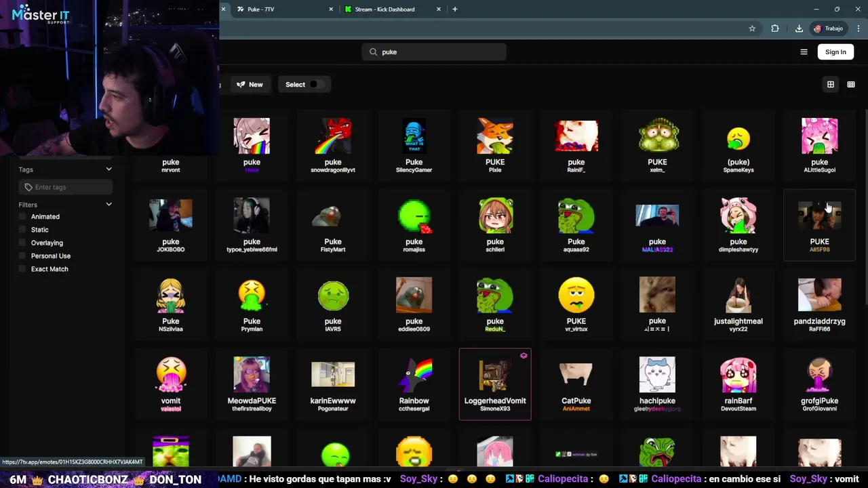Screen dimensions: 868x488
Task: Open (puke) emote by SpameKeys
Action: pos(738,147)
